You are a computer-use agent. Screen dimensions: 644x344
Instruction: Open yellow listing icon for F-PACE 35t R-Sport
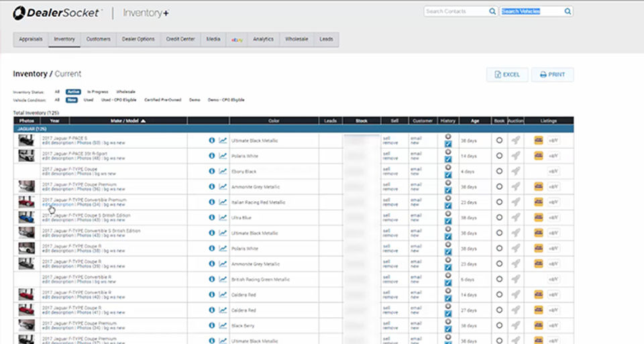pos(539,156)
